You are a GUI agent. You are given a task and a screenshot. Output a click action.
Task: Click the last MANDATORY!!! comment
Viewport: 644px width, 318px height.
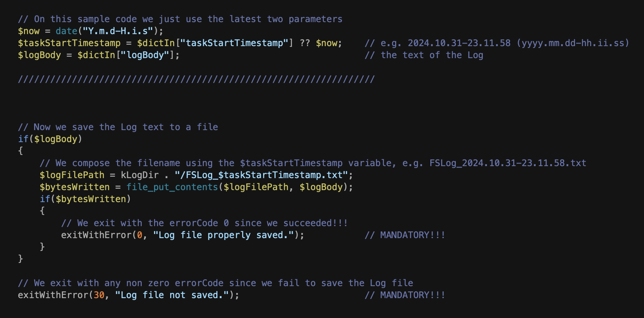pyautogui.click(x=405, y=295)
